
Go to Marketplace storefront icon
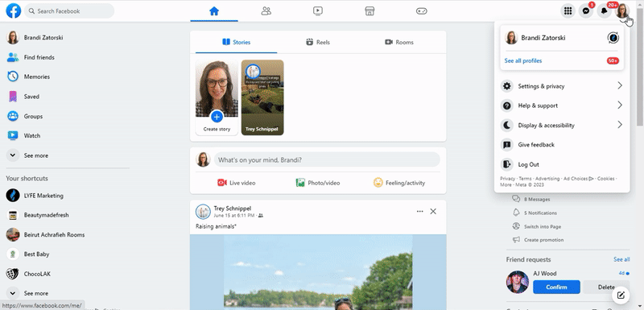coord(369,11)
